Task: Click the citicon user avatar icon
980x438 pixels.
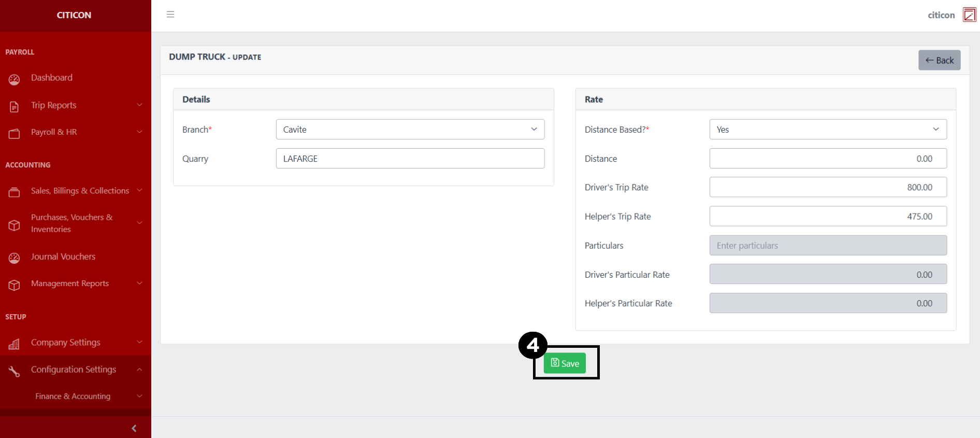Action: 969,15
